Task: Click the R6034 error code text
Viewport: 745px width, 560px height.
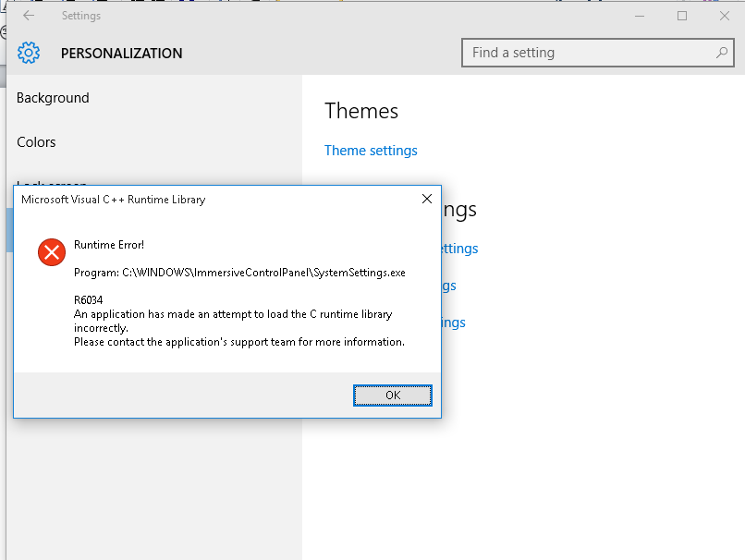Action: click(89, 300)
